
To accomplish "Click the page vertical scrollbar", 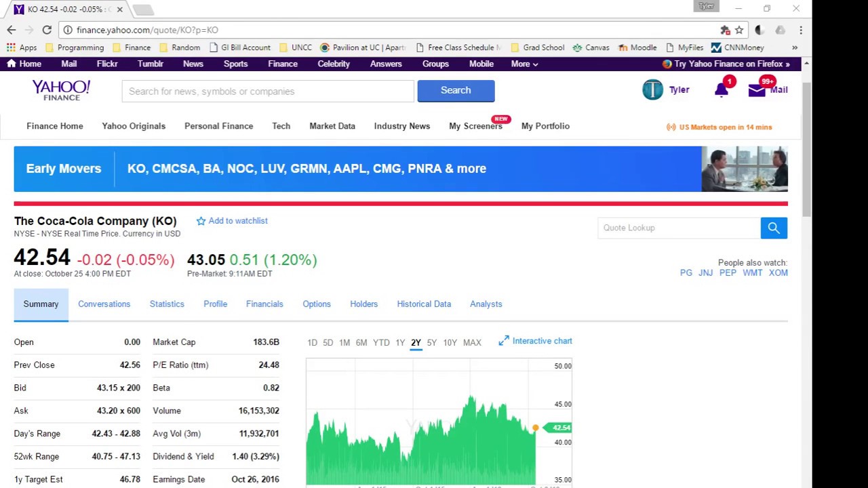I will 806,149.
